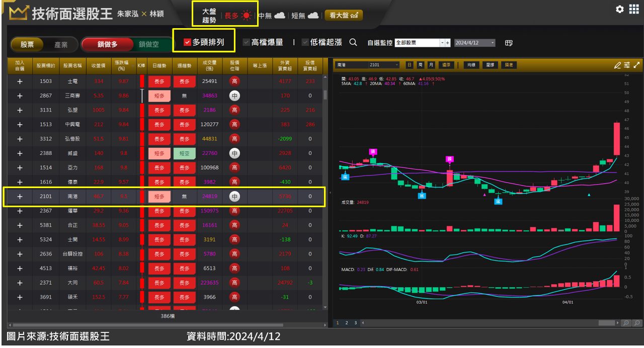Select the pencil drawing tool icon
The width and height of the screenshot is (644, 348).
point(617,65)
